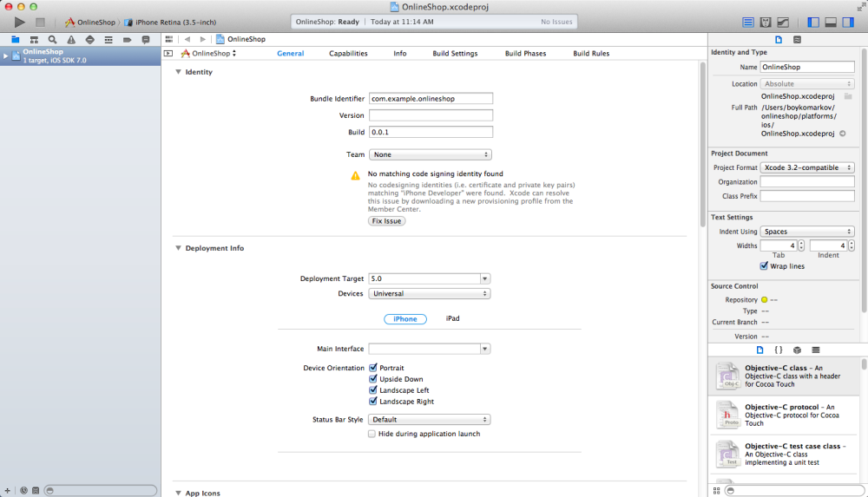The image size is (868, 497).
Task: Switch to the General tab
Action: (290, 53)
